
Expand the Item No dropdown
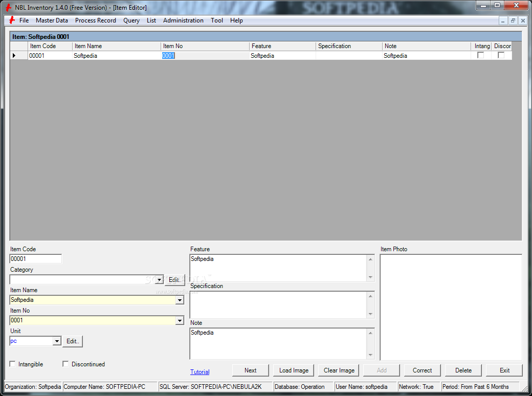coord(180,321)
